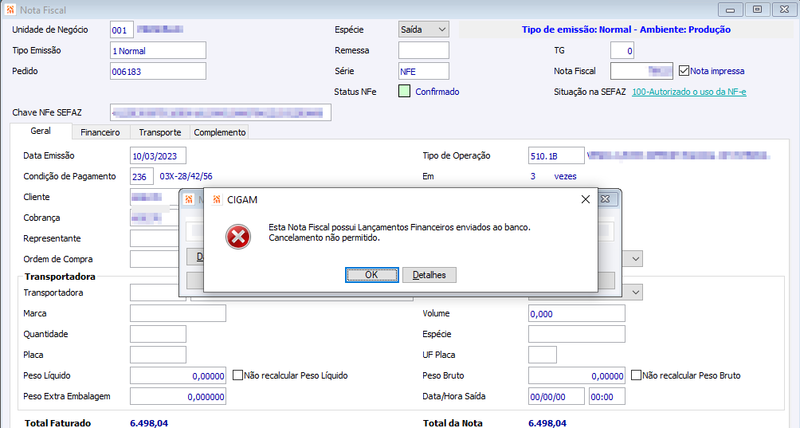
Task: Switch to the Financeiro tab
Action: click(100, 132)
